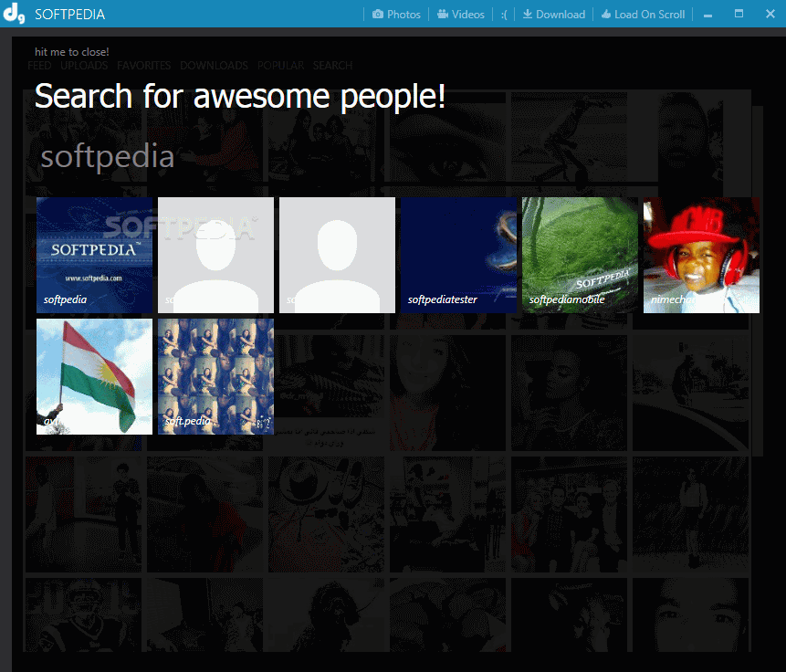The width and height of the screenshot is (786, 672).
Task: Click the video camera icon beside Videos
Action: pos(443,14)
